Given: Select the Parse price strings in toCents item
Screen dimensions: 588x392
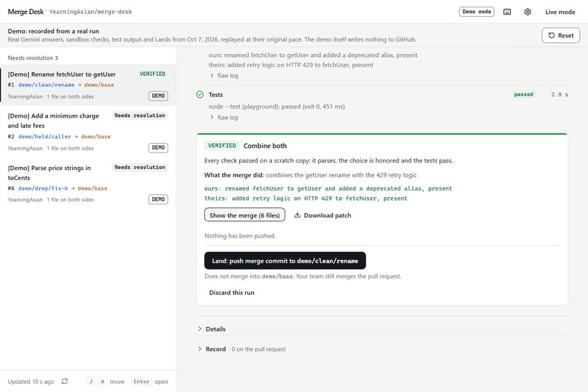Looking at the screenshot, I should 88,183.
